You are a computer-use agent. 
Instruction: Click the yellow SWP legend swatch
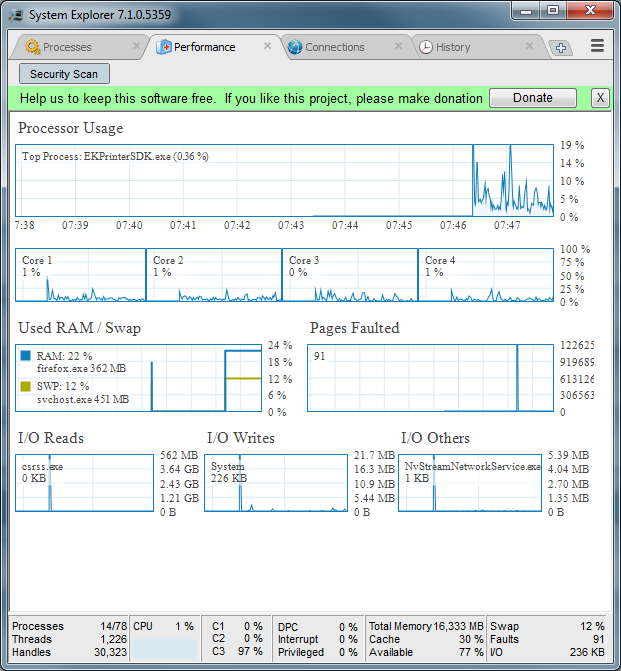coord(26,386)
